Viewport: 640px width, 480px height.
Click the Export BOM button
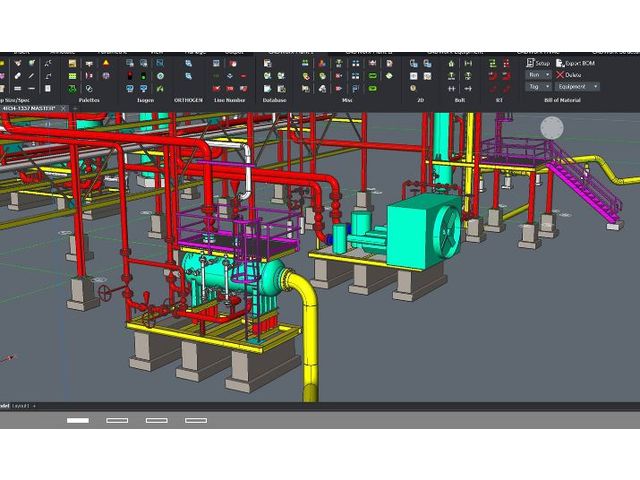point(574,63)
